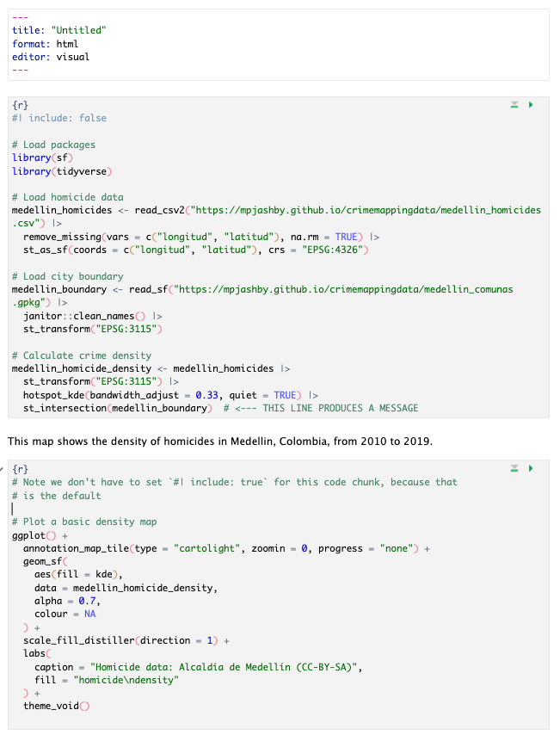
Task: Click the "# Calculate crime density" comment
Action: [82, 355]
